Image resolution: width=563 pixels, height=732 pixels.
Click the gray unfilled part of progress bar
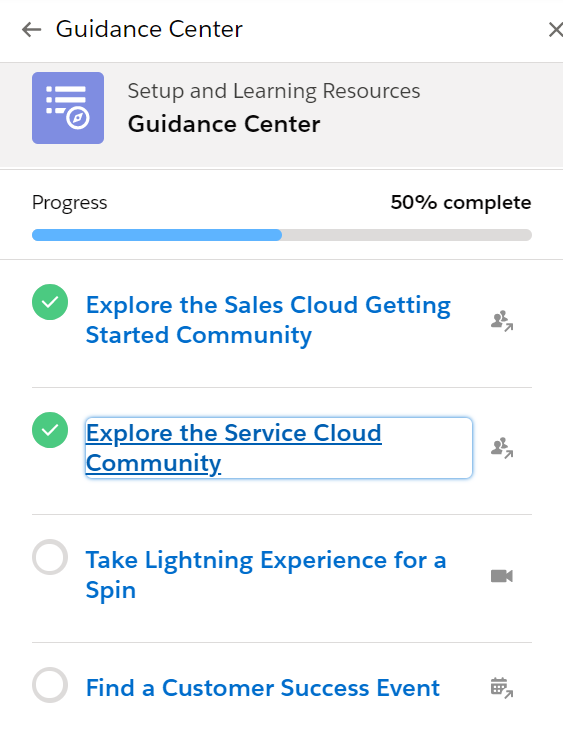(407, 235)
